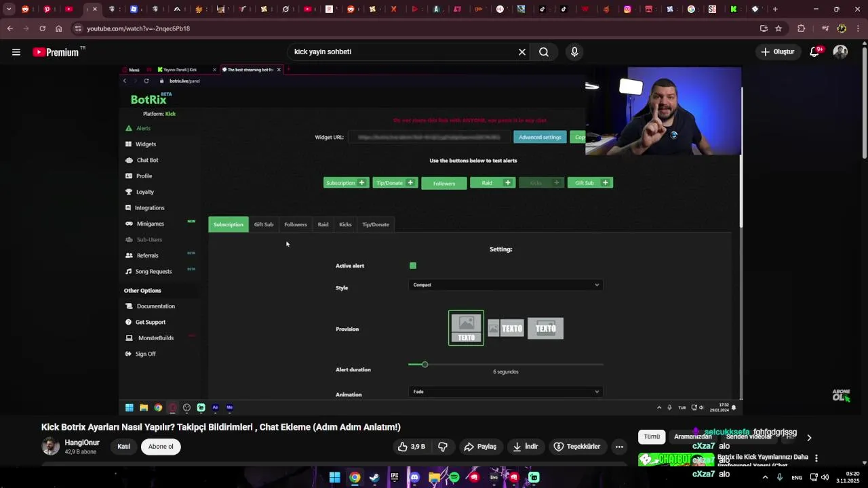Reload the YouTube page
Image resolution: width=868 pixels, height=488 pixels.
coord(42,28)
